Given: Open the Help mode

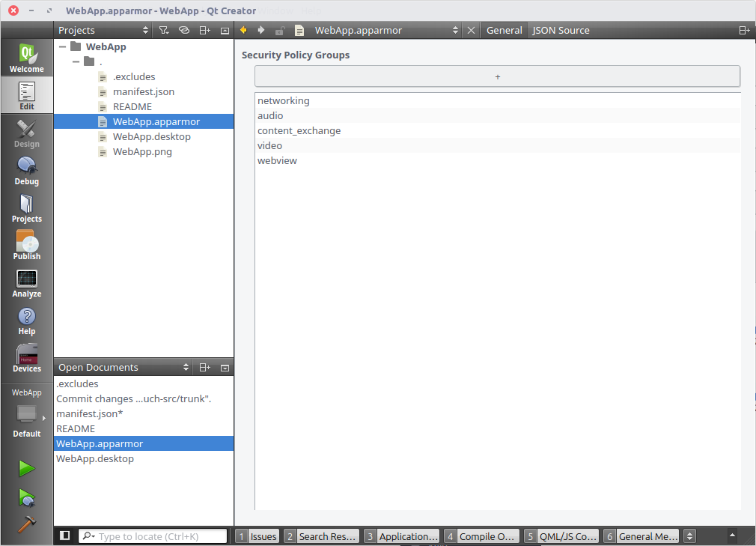Looking at the screenshot, I should click(26, 321).
